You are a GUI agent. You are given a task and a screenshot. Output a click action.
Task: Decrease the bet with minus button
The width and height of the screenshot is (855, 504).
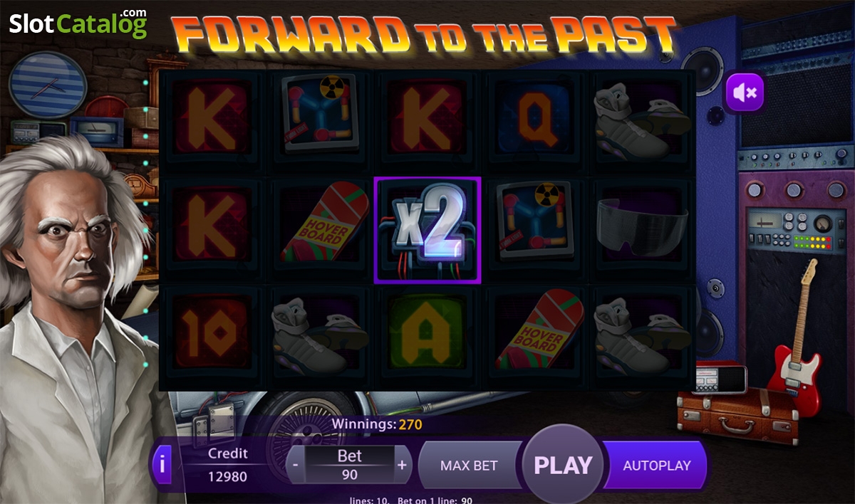296,465
